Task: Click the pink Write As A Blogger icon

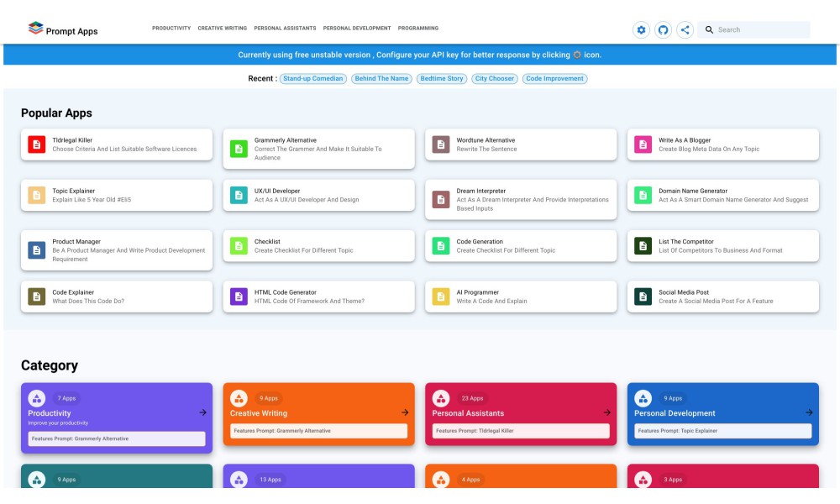Action: click(643, 144)
